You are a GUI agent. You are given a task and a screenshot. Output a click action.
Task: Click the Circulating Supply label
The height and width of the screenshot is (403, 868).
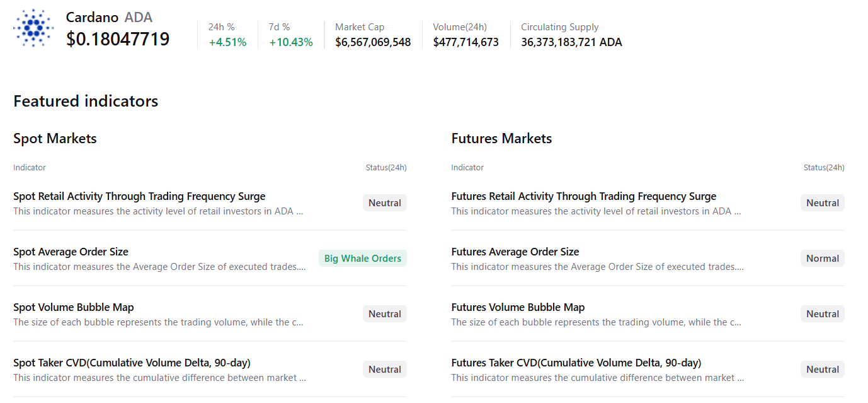tap(560, 27)
